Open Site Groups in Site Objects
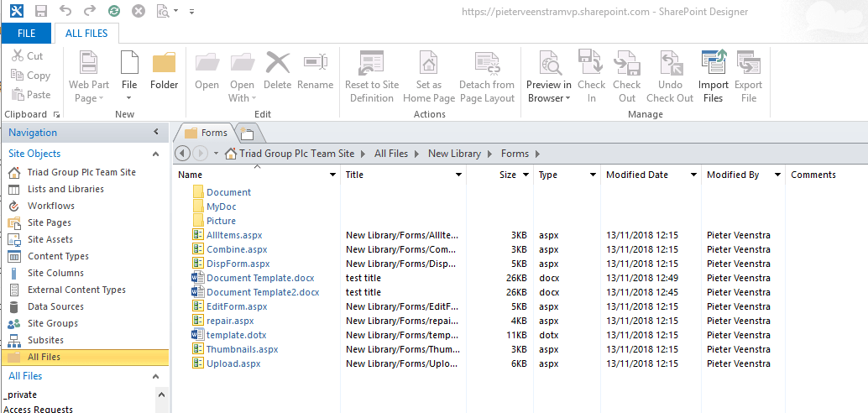 point(53,323)
